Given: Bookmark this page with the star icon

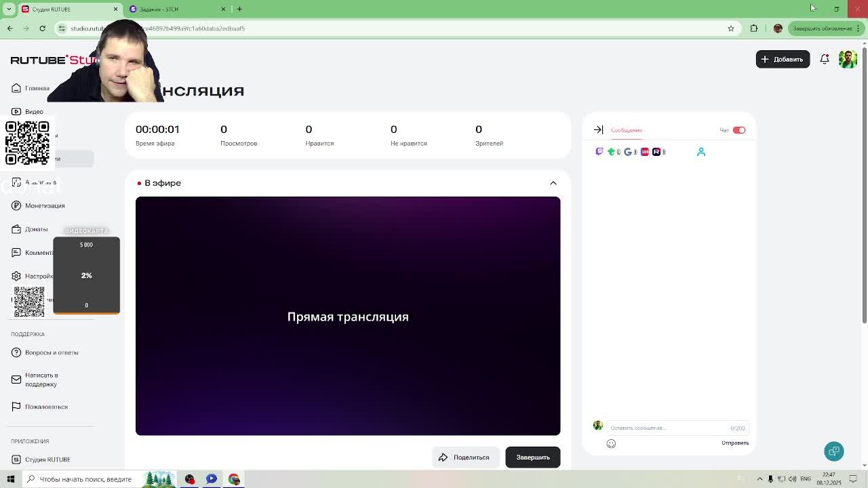Looking at the screenshot, I should pyautogui.click(x=731, y=28).
